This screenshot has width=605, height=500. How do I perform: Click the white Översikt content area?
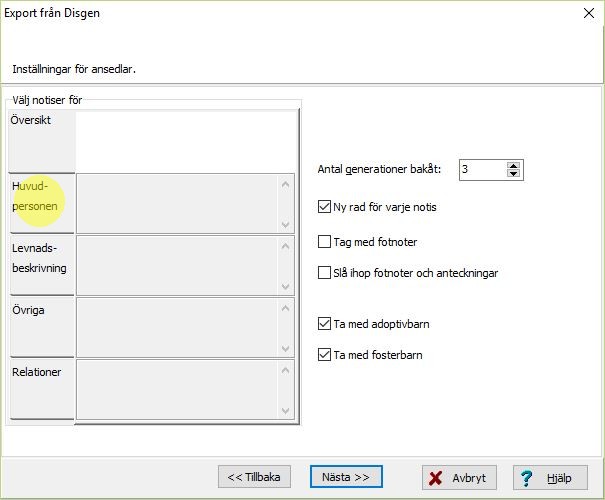pos(186,142)
